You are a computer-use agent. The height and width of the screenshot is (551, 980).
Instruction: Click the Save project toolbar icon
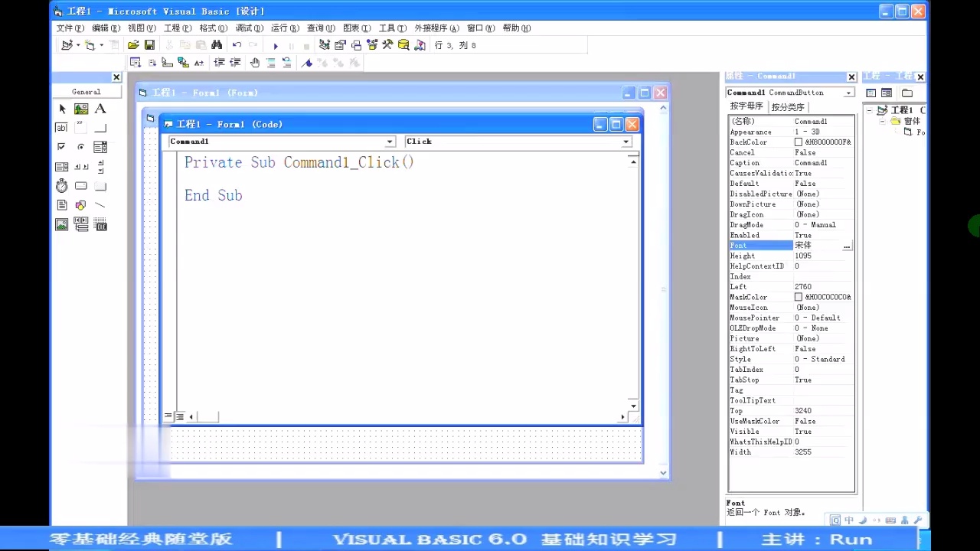point(149,45)
